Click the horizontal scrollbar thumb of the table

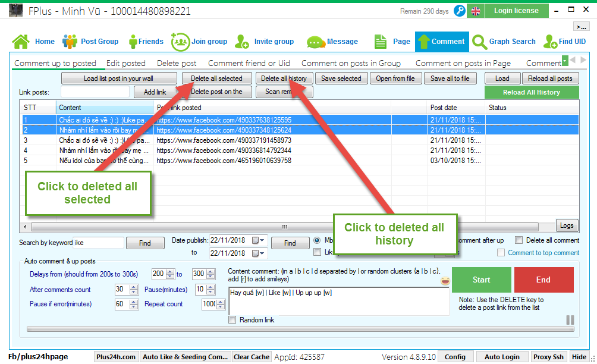[x=284, y=227]
